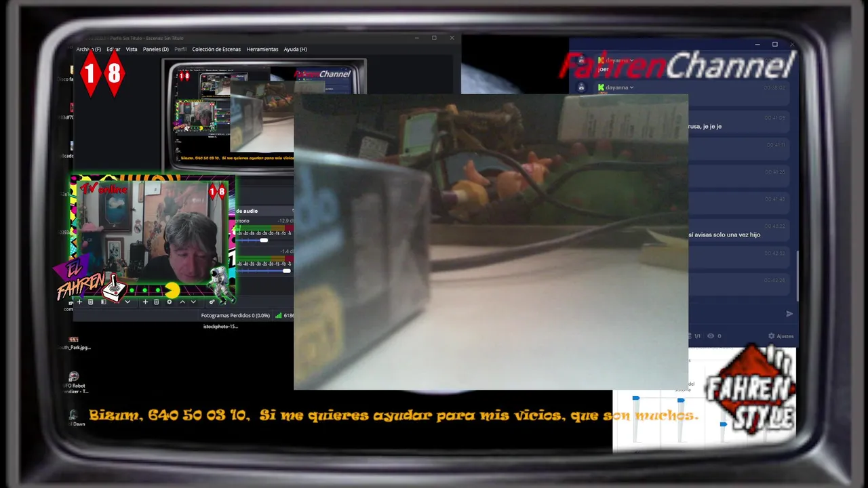This screenshot has height=488, width=868.
Task: Click the 00:41:48 chat timestamp
Action: tap(774, 199)
